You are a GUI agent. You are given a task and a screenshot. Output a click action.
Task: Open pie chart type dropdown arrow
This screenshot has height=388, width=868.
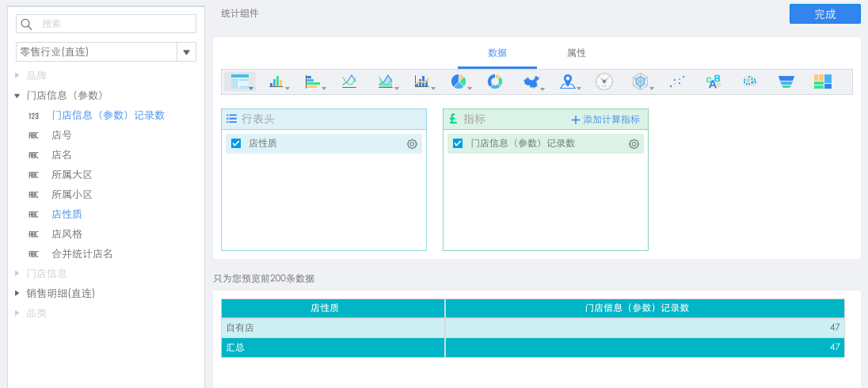tap(470, 87)
